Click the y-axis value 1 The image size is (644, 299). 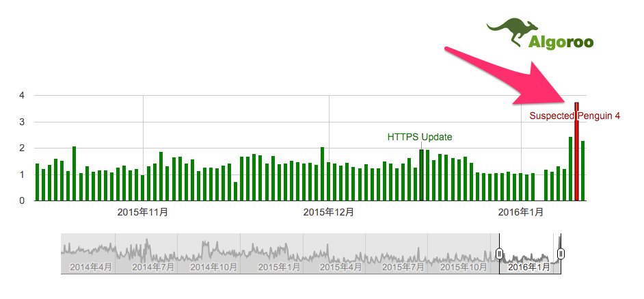[x=22, y=174]
